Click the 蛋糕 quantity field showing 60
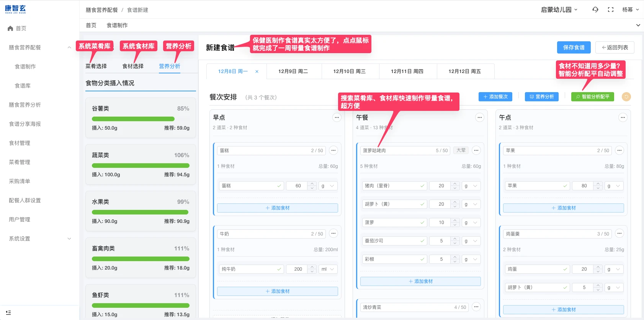Image resolution: width=644 pixels, height=320 pixels. tap(298, 186)
